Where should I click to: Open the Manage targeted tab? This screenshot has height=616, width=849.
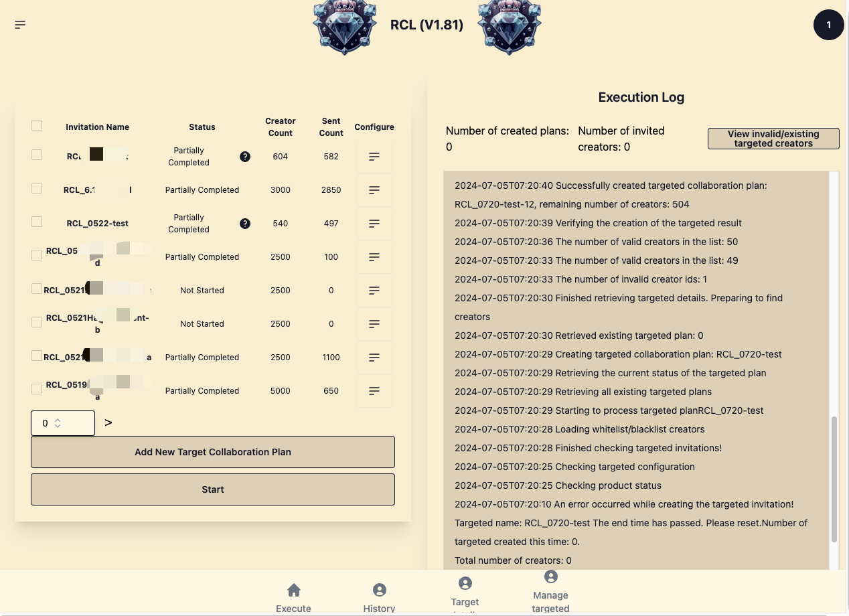point(550,593)
